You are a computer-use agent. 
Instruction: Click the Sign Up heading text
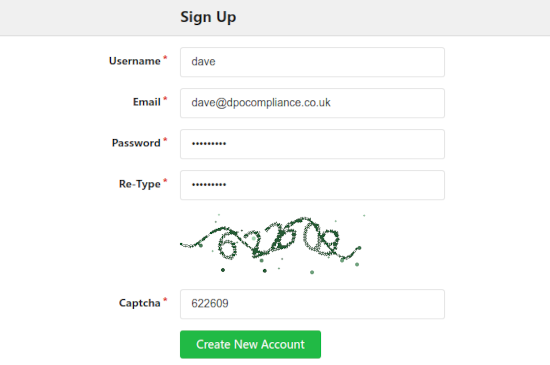click(x=208, y=17)
